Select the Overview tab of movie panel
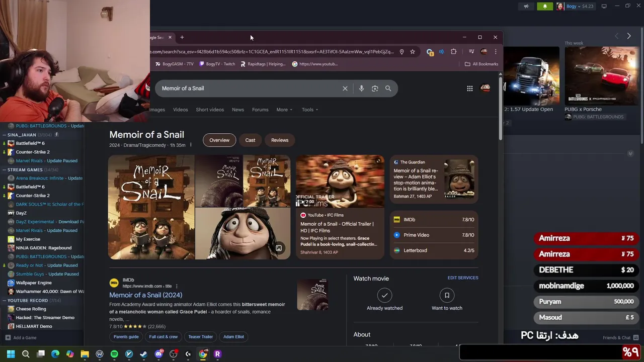 pyautogui.click(x=219, y=140)
